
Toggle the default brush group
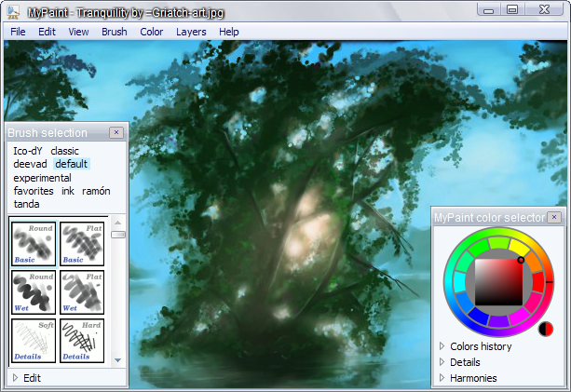(72, 164)
